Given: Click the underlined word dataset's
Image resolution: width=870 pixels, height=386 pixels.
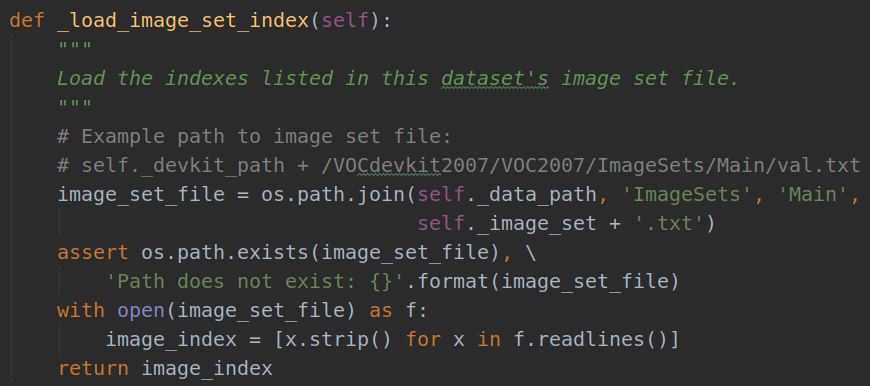Looking at the screenshot, I should [495, 78].
